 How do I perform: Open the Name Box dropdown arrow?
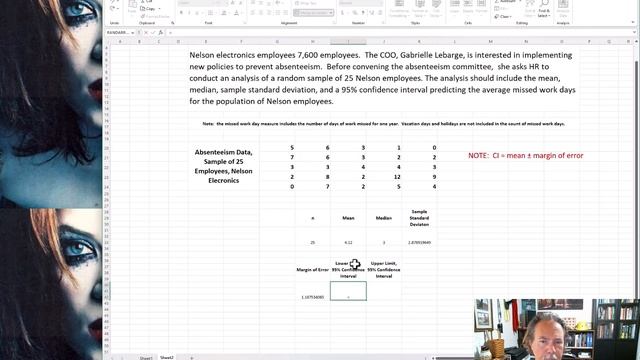(x=133, y=33)
